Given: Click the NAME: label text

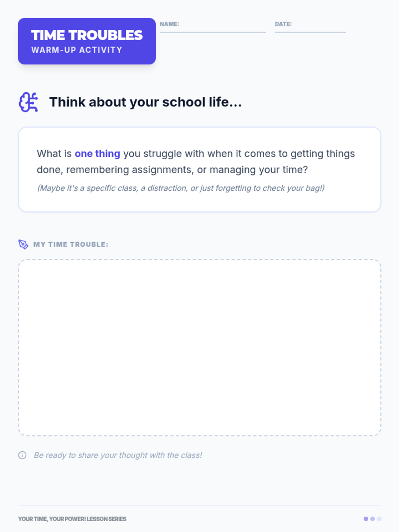Looking at the screenshot, I should point(169,24).
